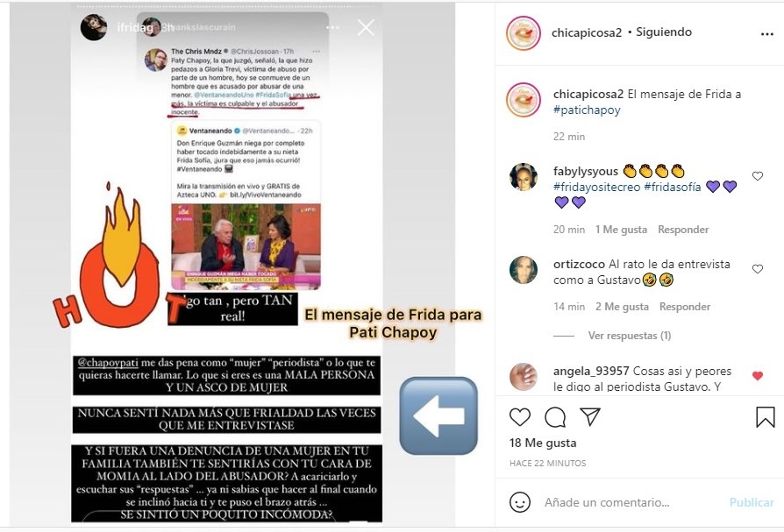Screen dimensions: 784x532
Task: Open ortizcoco's profile picture
Action: (x=523, y=270)
